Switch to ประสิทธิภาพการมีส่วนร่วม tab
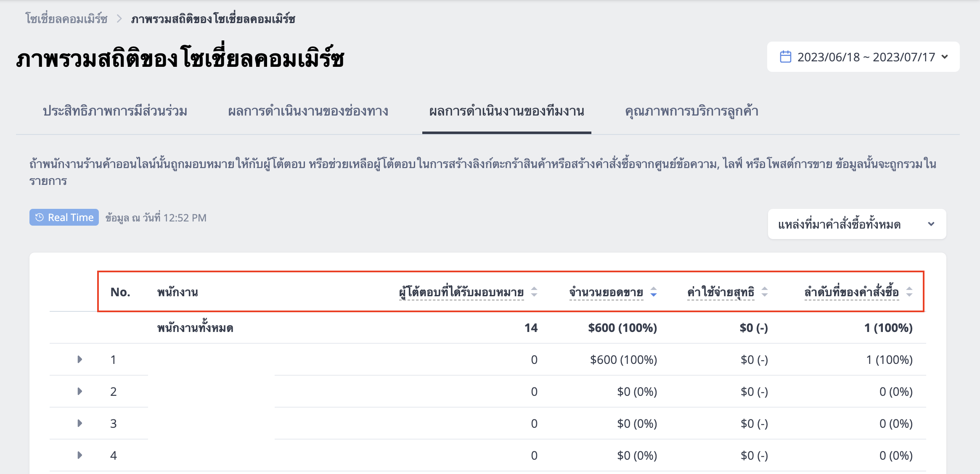980x474 pixels. [x=115, y=111]
